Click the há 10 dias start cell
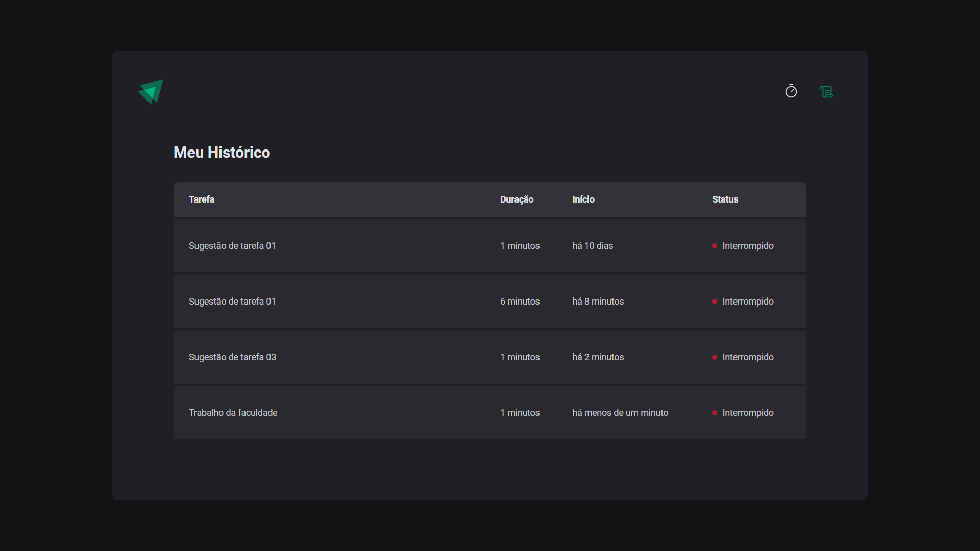Screen dimensions: 980x551 coord(592,246)
